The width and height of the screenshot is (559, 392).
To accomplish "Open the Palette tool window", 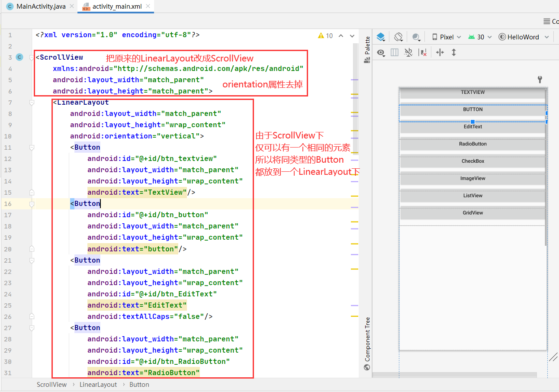I will tap(367, 50).
